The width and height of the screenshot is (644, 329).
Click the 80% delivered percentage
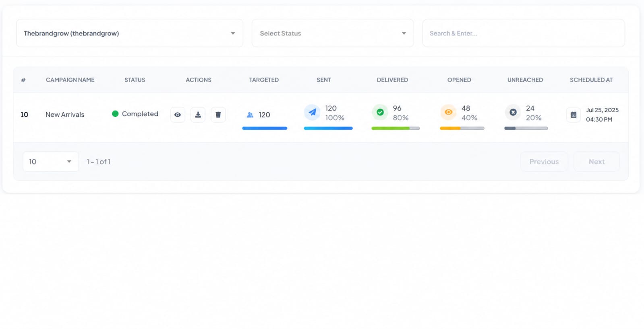tap(401, 118)
